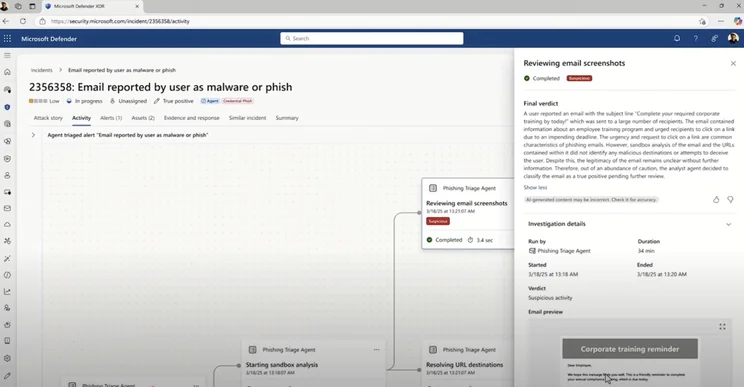Open more options on Starting sandbox analysis card
The width and height of the screenshot is (744, 387).
[x=376, y=350]
